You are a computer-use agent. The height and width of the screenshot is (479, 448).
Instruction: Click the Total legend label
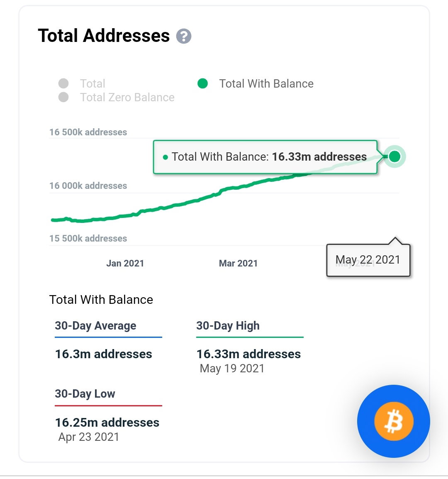pyautogui.click(x=93, y=84)
